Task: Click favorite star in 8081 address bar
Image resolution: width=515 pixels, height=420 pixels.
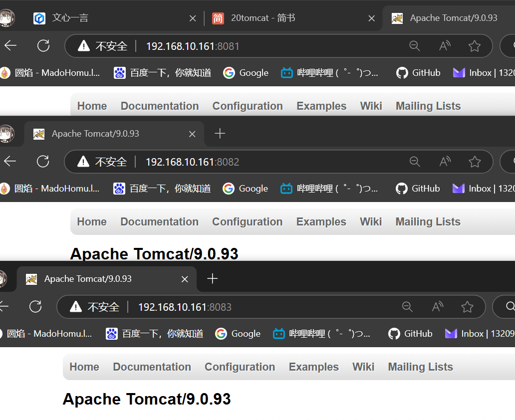Action: tap(474, 46)
